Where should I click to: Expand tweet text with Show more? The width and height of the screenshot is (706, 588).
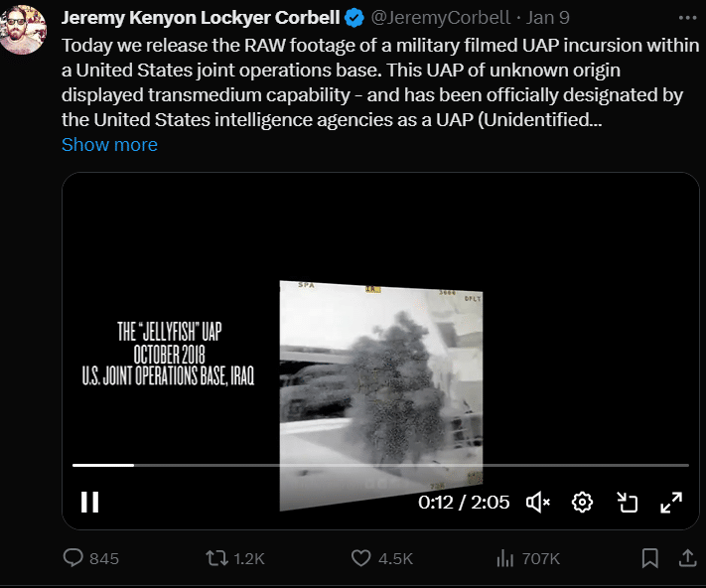click(109, 145)
